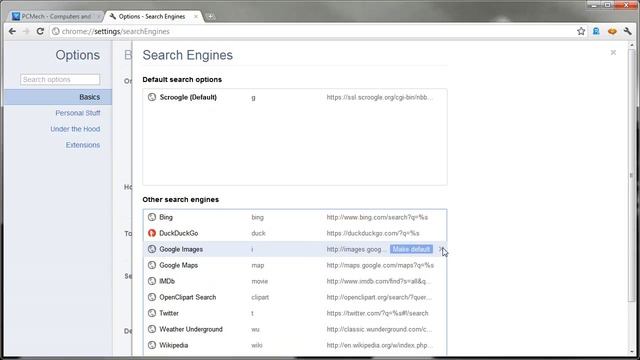The height and width of the screenshot is (360, 640).
Task: Close the Options - Search Engines tab
Action: point(196,16)
